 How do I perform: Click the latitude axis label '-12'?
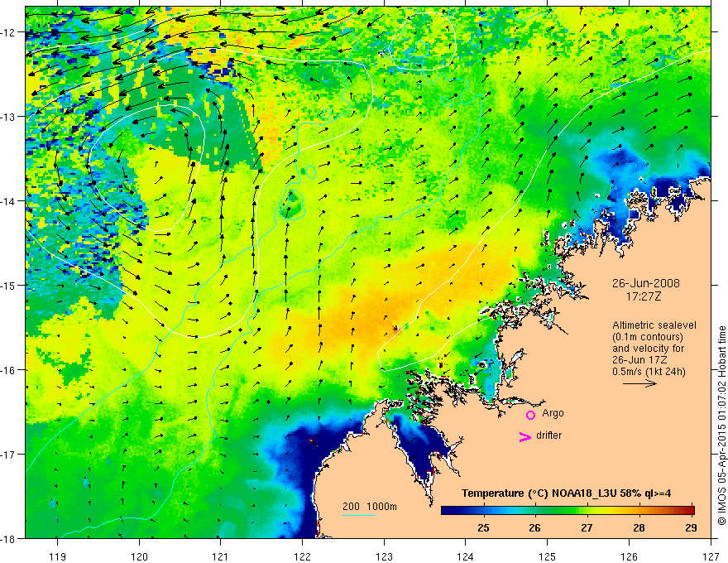(x=9, y=32)
